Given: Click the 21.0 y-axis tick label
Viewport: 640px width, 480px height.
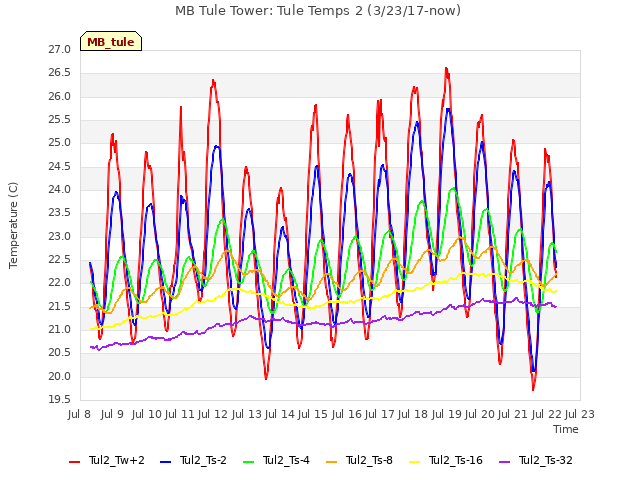Looking at the screenshot, I should [x=60, y=330].
